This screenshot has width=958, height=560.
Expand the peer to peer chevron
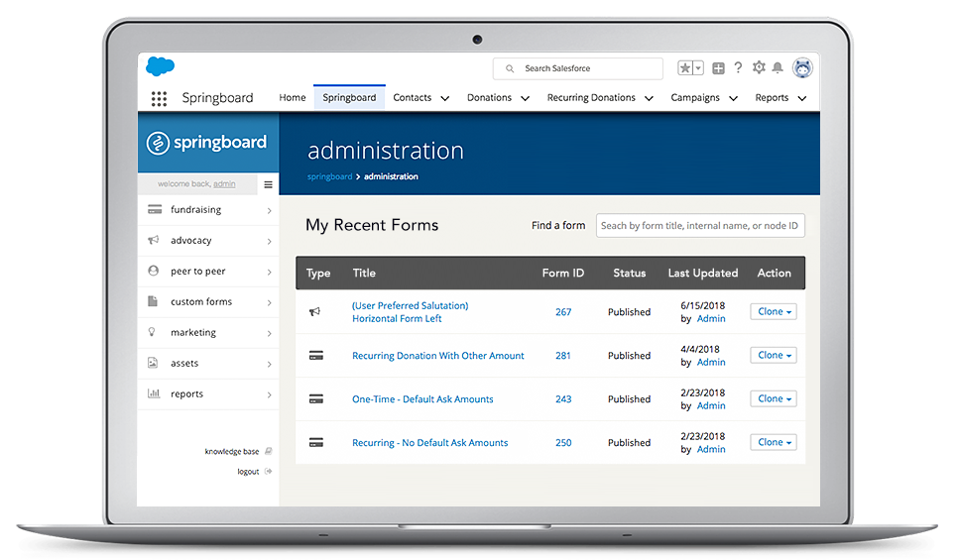pyautogui.click(x=270, y=272)
